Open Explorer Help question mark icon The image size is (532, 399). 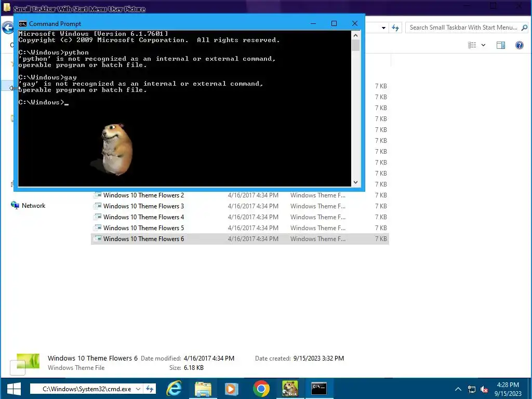click(x=520, y=45)
